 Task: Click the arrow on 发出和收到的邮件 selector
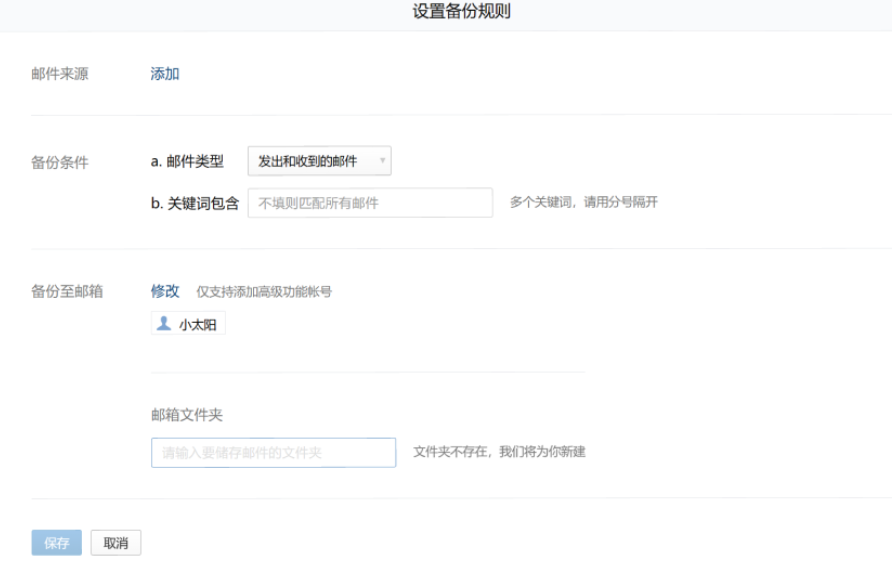(x=382, y=161)
